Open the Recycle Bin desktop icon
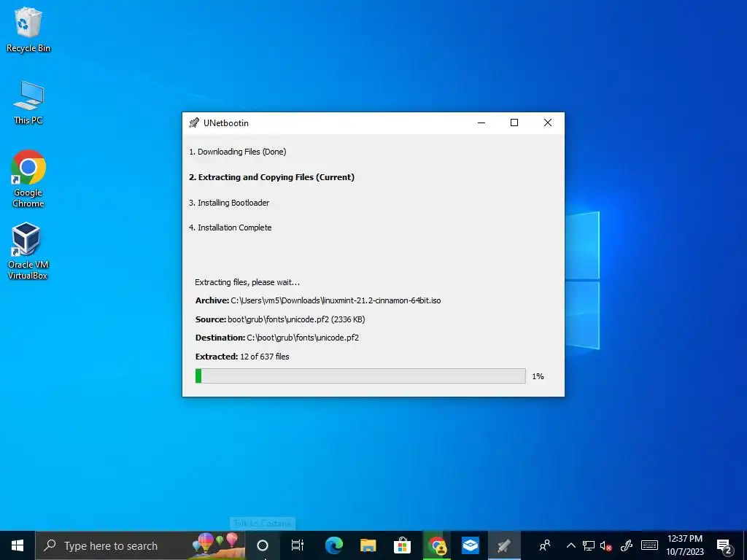This screenshot has height=560, width=747. pos(28,29)
